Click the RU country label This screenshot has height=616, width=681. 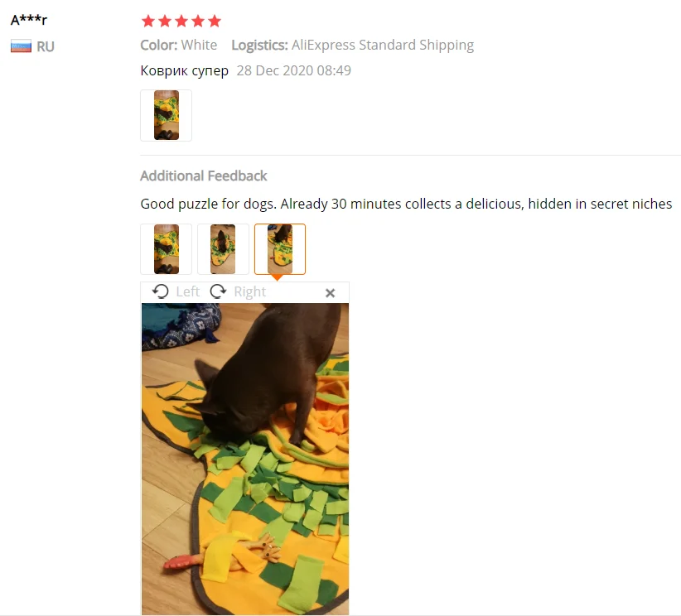tap(46, 46)
